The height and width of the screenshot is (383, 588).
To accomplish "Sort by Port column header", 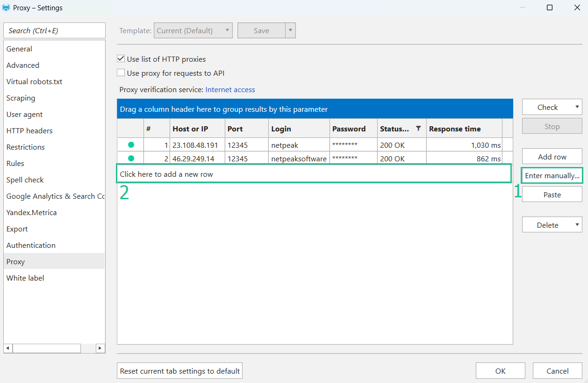I will pyautogui.click(x=247, y=129).
